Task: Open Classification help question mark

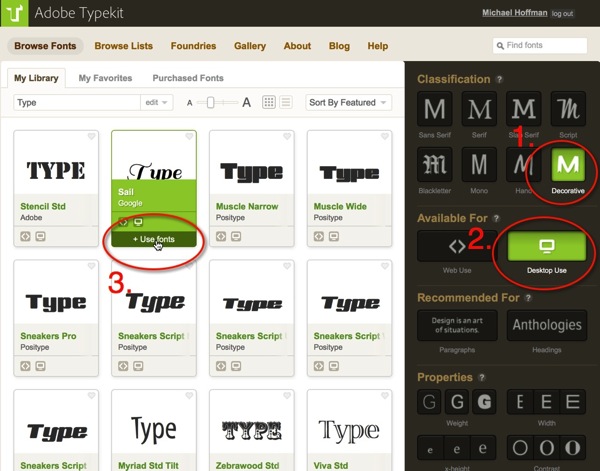Action: tap(499, 79)
